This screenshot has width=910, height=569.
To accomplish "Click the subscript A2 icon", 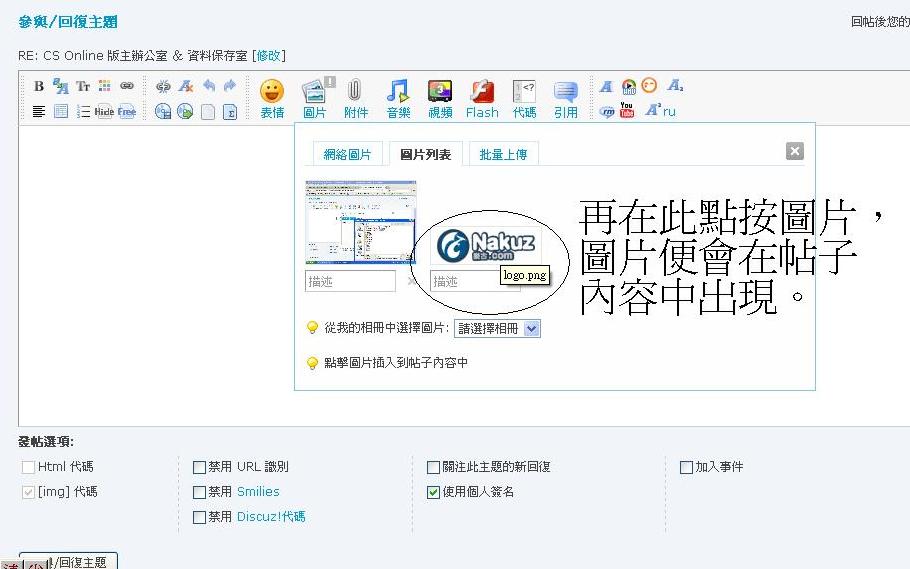I will tap(675, 86).
